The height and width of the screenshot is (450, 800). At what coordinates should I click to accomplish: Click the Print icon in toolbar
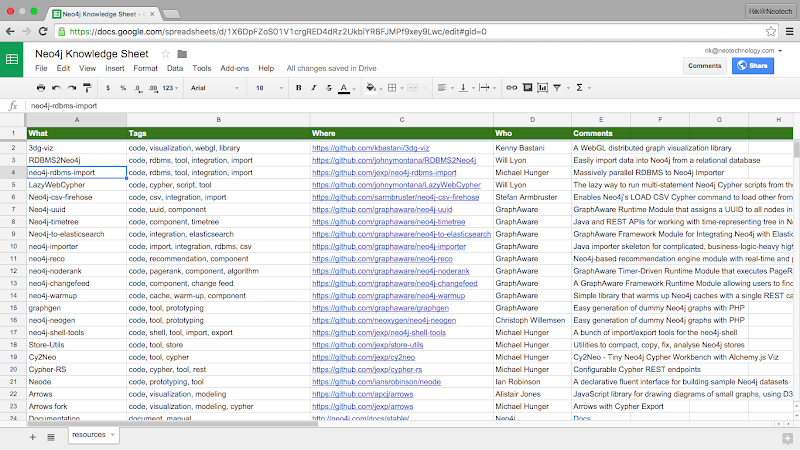(41, 88)
